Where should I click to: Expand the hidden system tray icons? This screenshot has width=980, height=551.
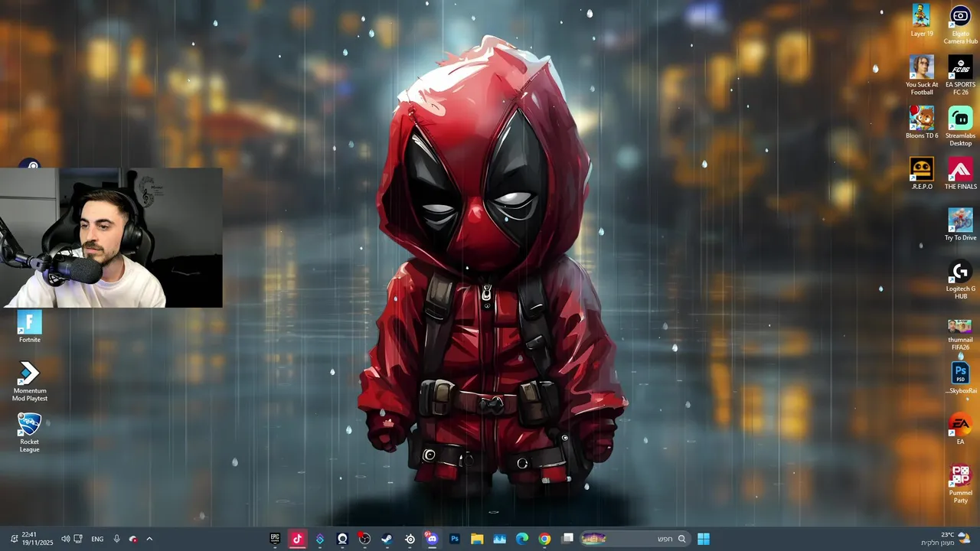click(x=149, y=539)
